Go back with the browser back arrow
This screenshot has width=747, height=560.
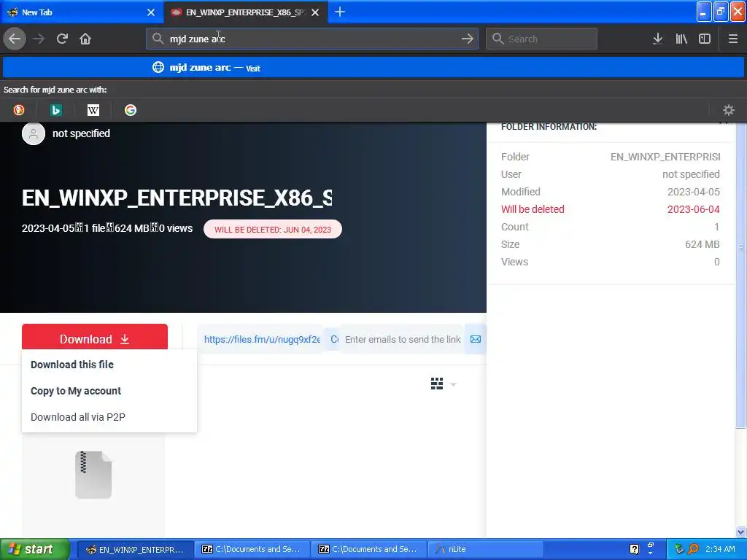[15, 39]
